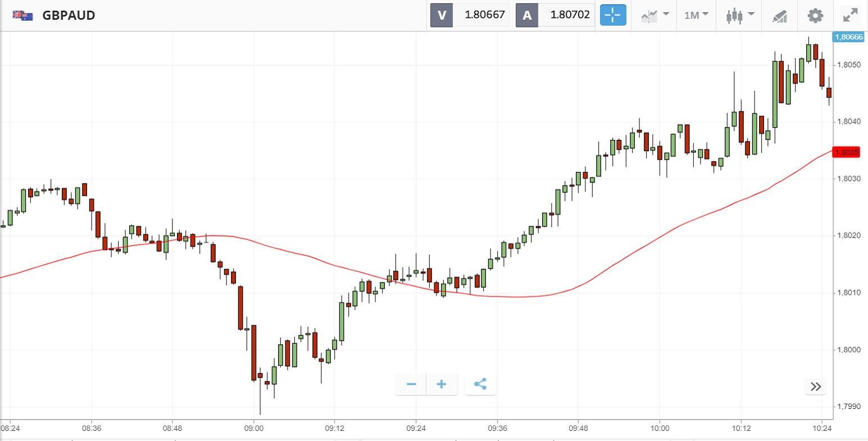The height and width of the screenshot is (441, 868).
Task: Open chart settings gear
Action: coord(815,15)
